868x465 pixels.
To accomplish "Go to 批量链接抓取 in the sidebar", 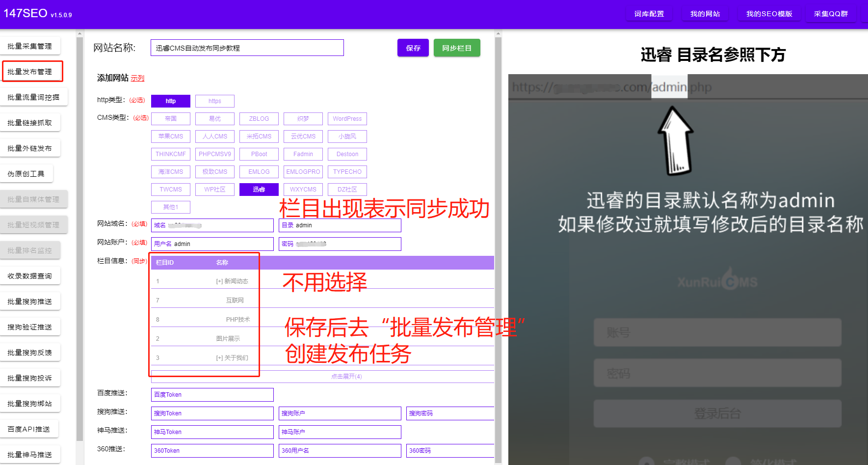I will [30, 123].
